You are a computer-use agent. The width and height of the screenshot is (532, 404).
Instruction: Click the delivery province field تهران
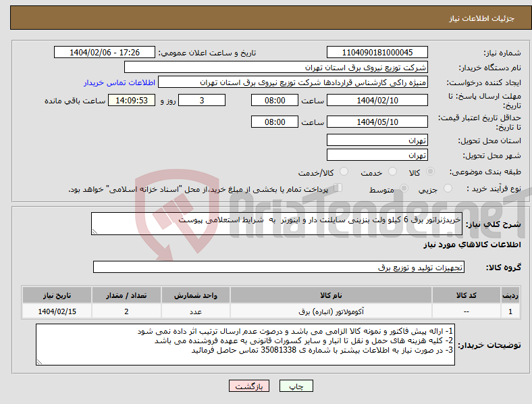pyautogui.click(x=377, y=140)
